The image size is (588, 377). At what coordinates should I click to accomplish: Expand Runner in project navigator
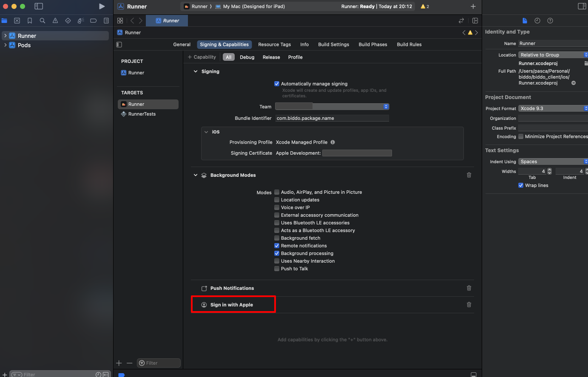click(x=5, y=36)
